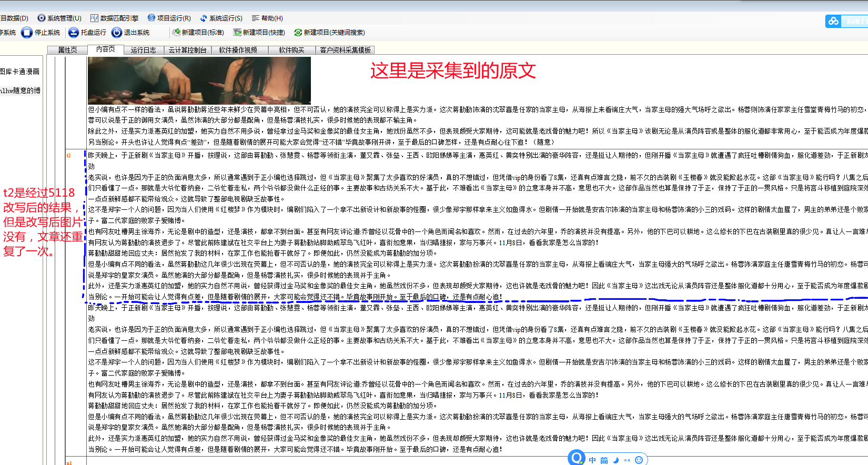
Task: Create project via 新建项目(关键词搜索)
Action: pos(329,33)
